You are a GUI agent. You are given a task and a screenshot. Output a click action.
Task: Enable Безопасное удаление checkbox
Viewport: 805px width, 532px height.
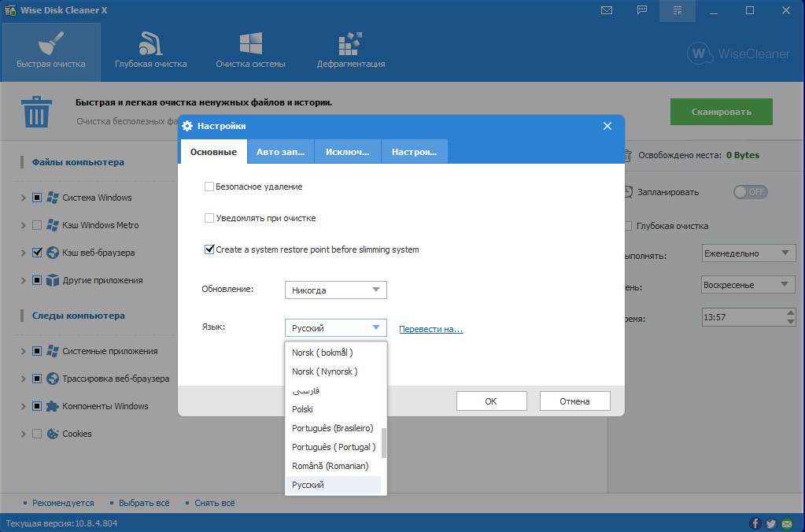[x=209, y=187]
